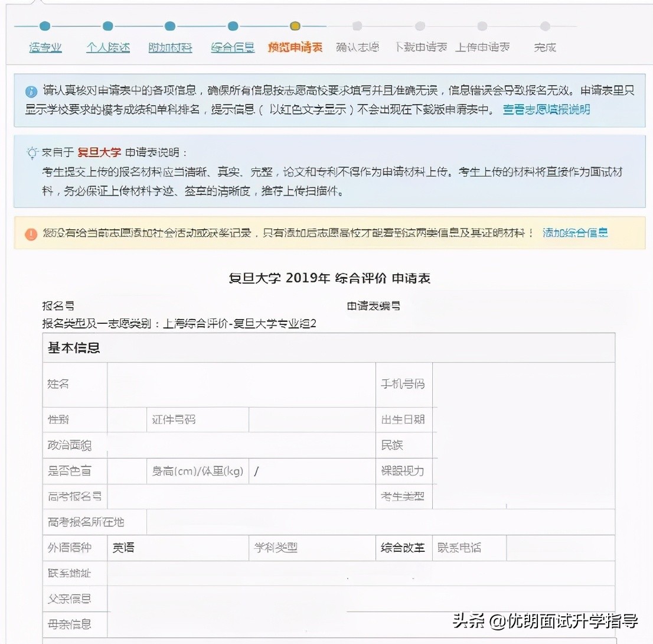Click the 性别 label
The image size is (653, 644).
click(x=58, y=419)
